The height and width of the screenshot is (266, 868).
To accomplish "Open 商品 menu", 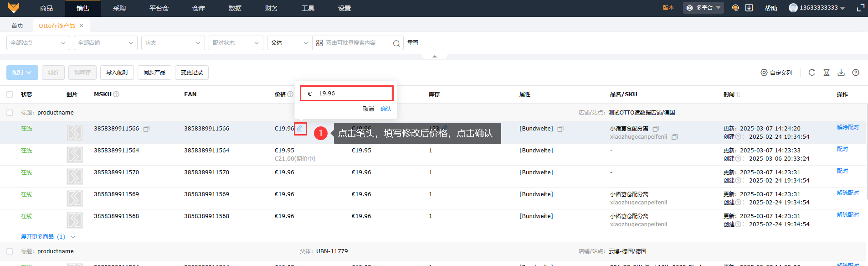I will pyautogui.click(x=46, y=8).
